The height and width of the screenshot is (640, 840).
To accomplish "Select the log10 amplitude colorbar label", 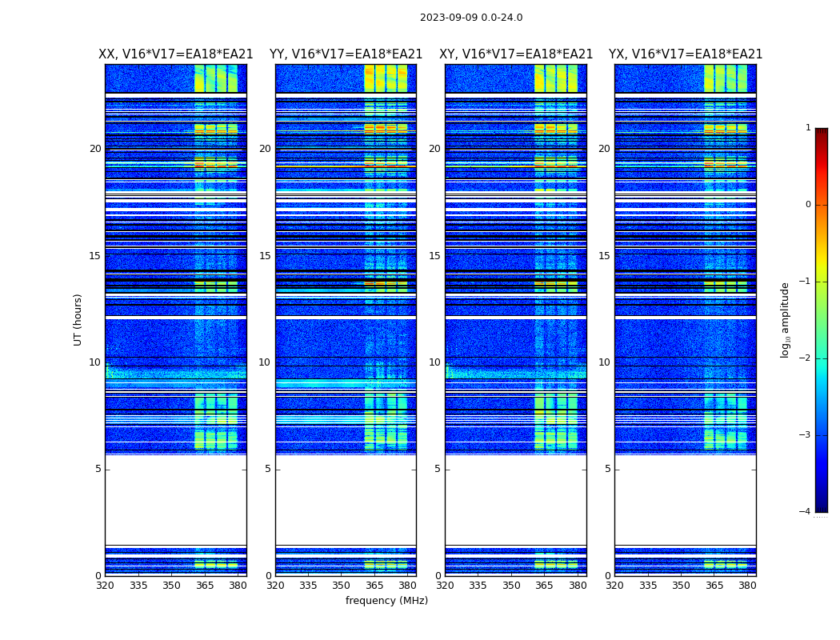I will coord(786,319).
